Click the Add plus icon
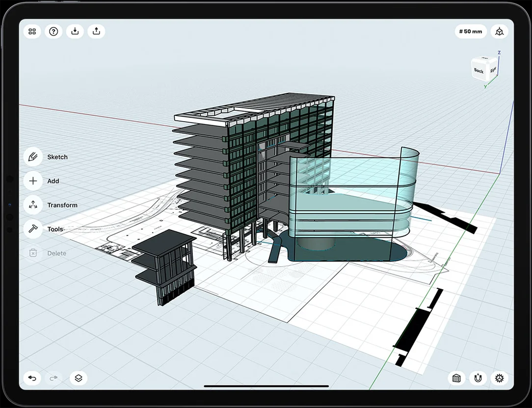Screen dimensions: 532x408 [x=33, y=181]
